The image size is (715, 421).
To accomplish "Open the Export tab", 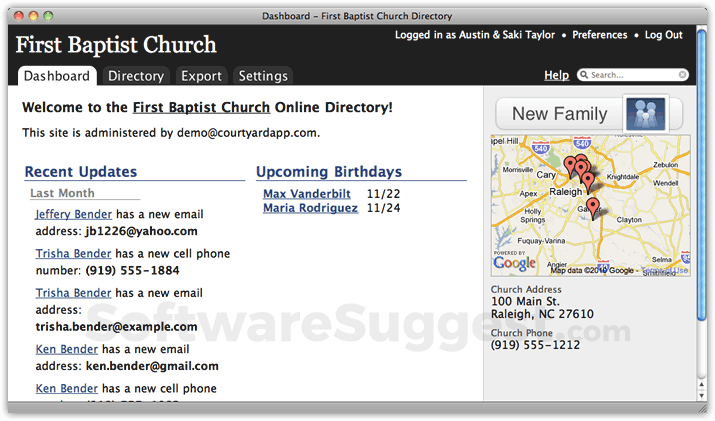I will coord(201,76).
